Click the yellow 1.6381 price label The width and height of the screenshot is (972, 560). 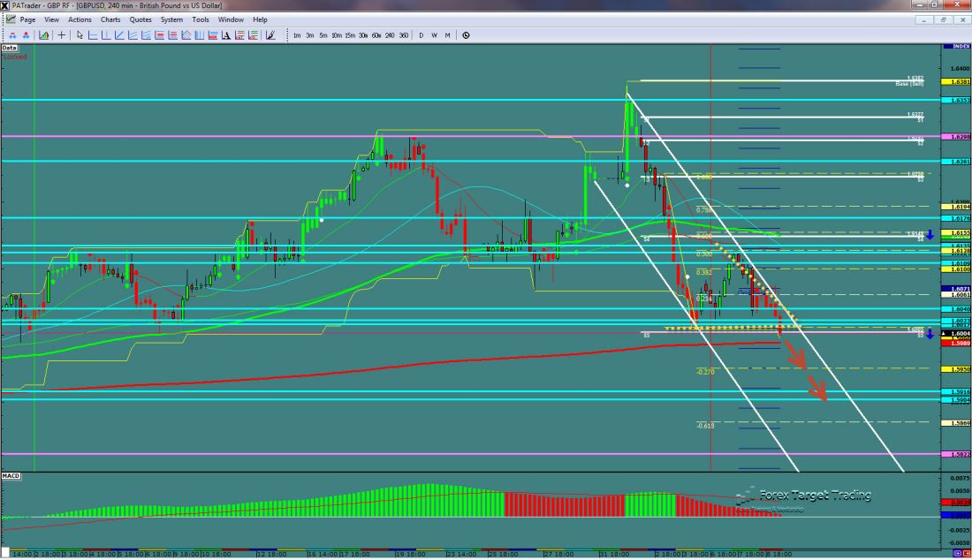[956, 81]
